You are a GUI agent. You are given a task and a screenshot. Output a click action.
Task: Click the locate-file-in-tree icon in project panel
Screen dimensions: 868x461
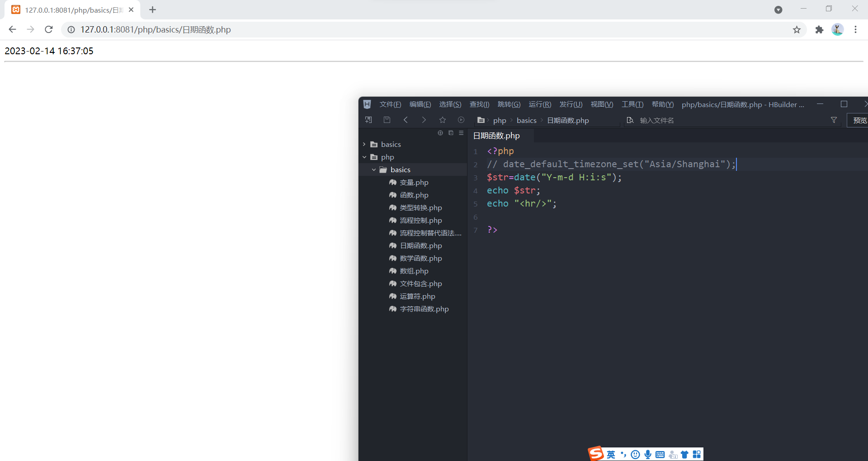click(440, 133)
